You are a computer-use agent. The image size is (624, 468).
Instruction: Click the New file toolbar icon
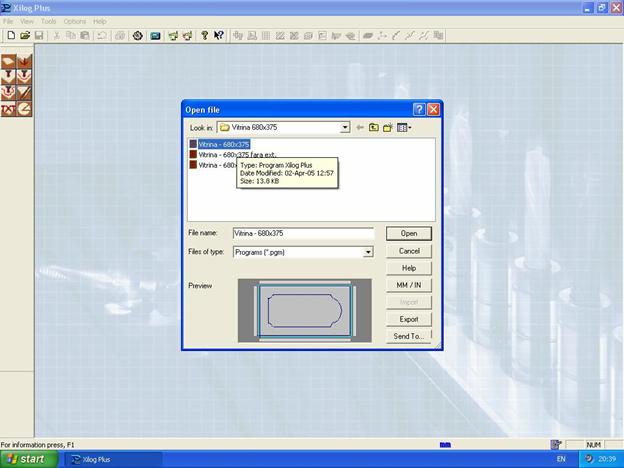click(x=11, y=35)
